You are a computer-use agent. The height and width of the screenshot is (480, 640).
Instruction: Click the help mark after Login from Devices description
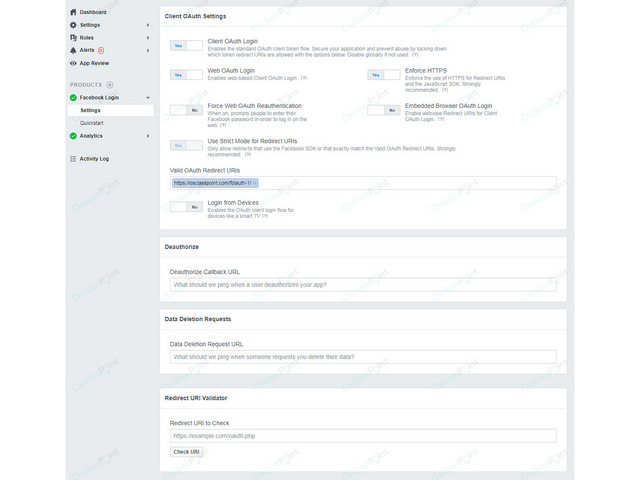(265, 216)
